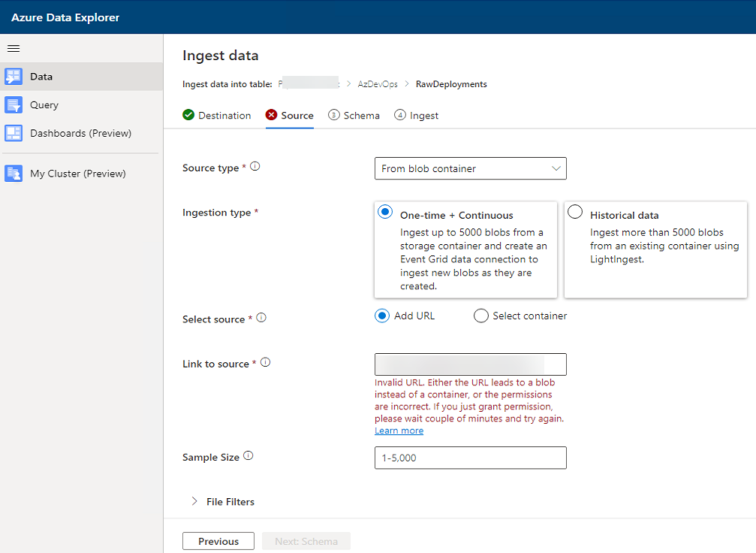Click the breadcrumb chevron before AzDevOps
The image size is (756, 553).
tap(348, 84)
